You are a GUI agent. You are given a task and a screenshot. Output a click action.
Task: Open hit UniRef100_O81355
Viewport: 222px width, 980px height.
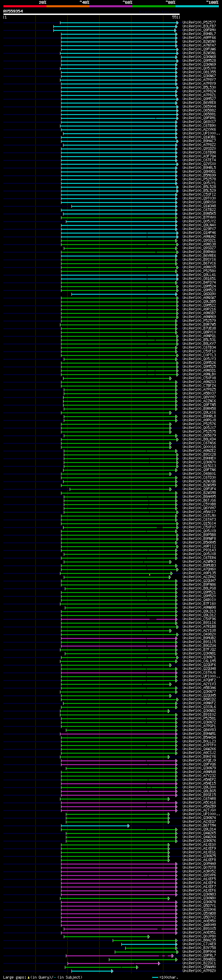click(199, 72)
